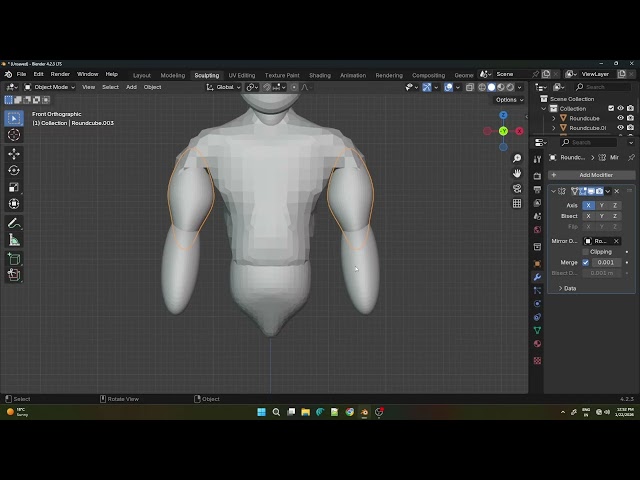Switch to the Shading workspace tab
Viewport: 640px width, 480px height.
(320, 75)
